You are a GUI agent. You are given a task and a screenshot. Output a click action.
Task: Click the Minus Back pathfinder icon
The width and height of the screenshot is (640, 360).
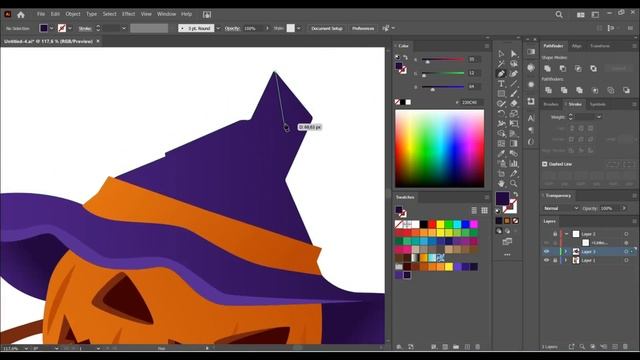point(626,90)
